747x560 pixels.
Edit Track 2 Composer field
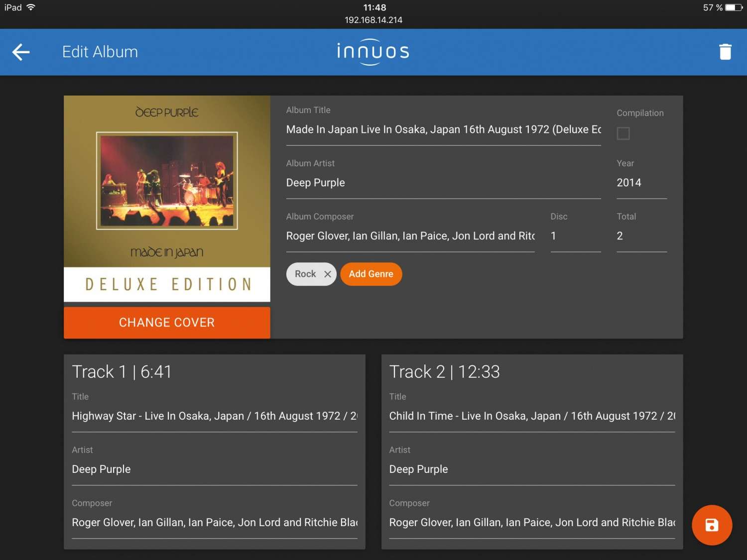point(532,523)
